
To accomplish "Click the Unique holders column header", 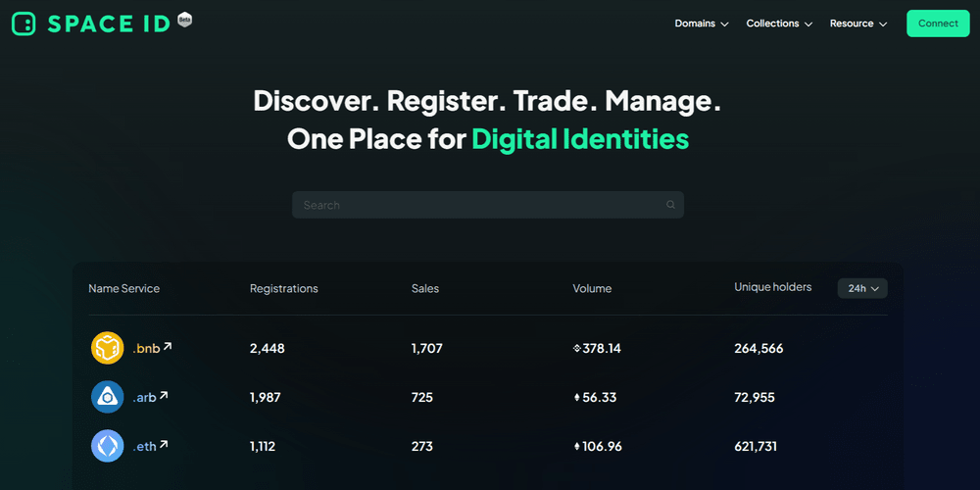I will [772, 287].
